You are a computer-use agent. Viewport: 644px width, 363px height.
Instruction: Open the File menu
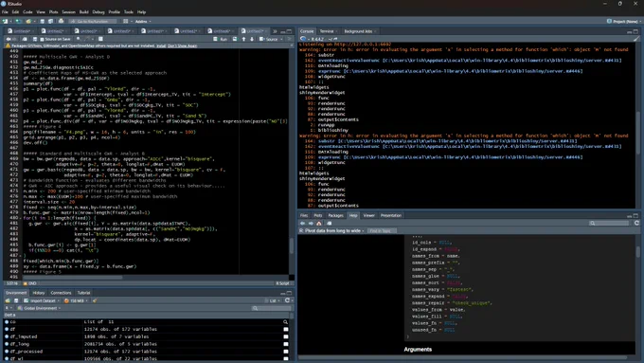click(5, 12)
